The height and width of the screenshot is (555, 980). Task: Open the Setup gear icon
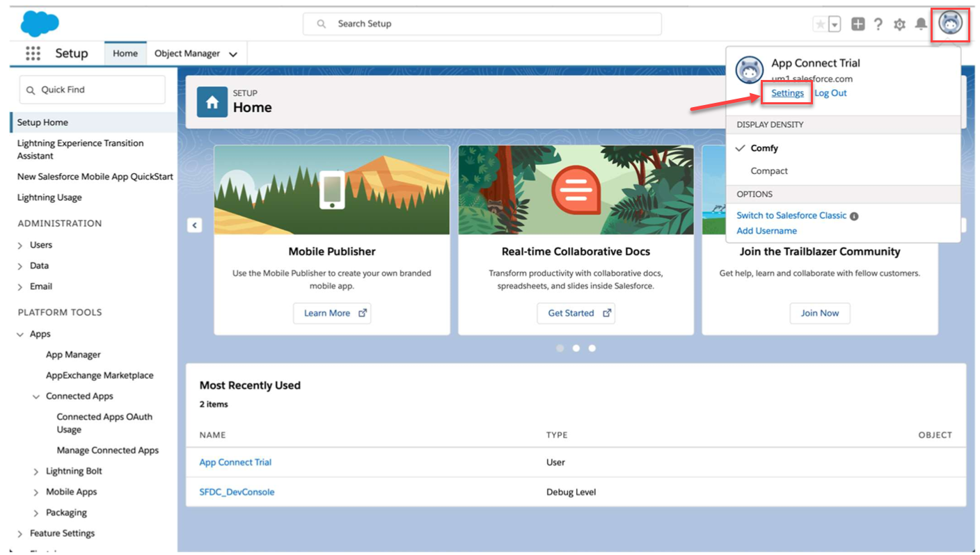click(899, 24)
